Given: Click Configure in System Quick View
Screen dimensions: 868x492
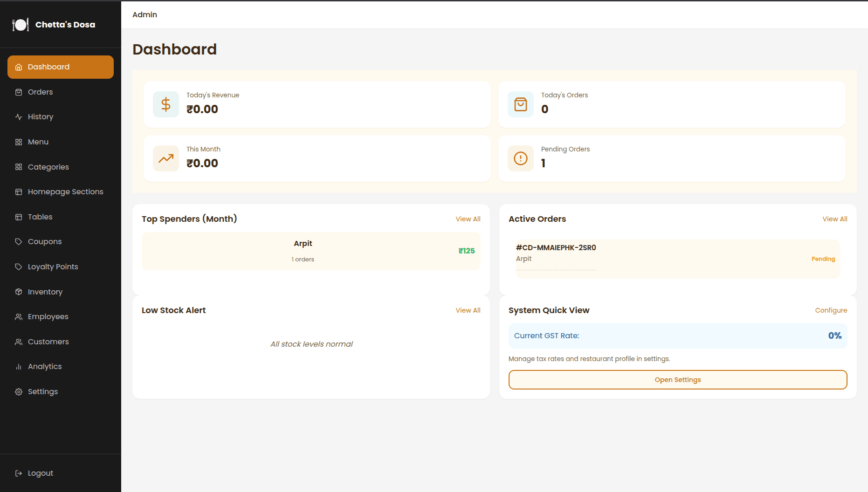Looking at the screenshot, I should [831, 310].
